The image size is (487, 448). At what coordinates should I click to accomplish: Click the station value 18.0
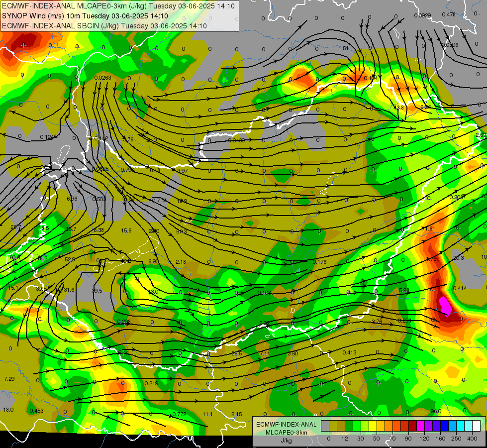(8, 410)
